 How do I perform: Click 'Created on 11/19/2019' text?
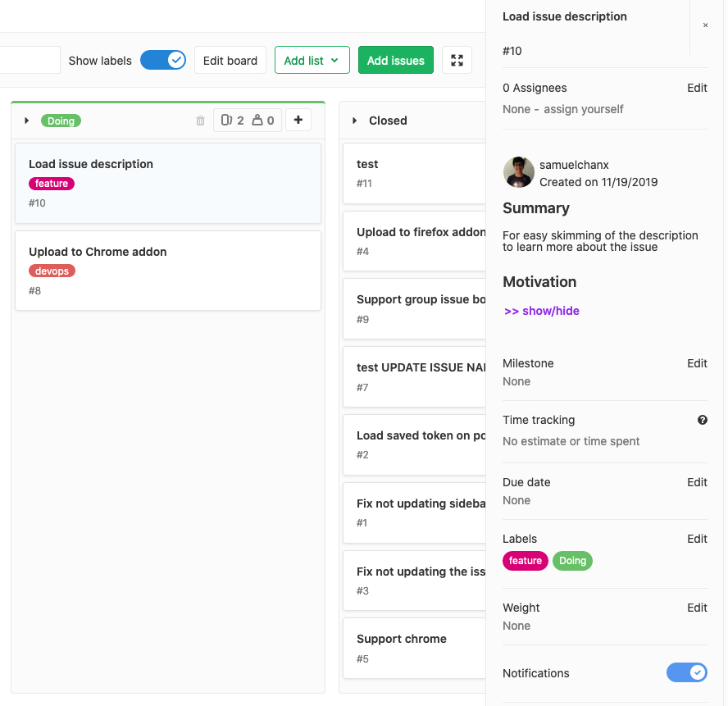(x=598, y=182)
